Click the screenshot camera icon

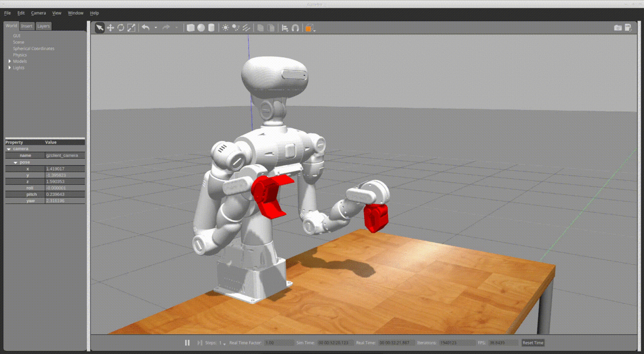[x=618, y=28]
